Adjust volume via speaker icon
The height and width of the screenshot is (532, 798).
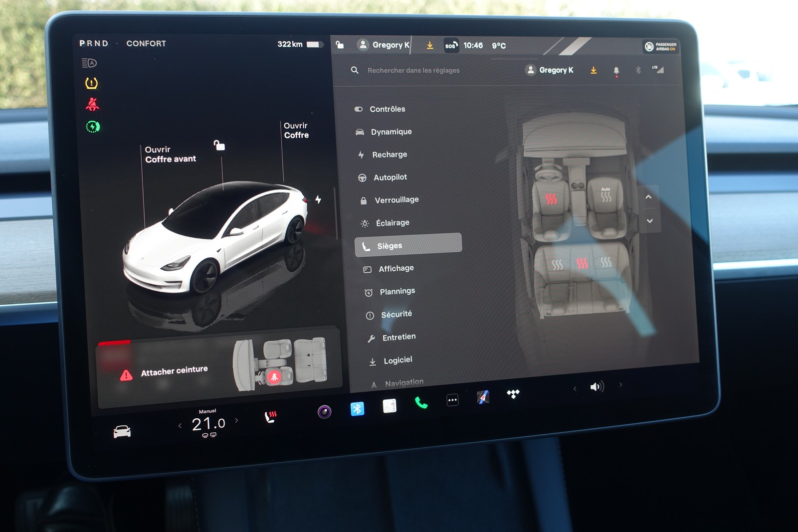click(597, 386)
